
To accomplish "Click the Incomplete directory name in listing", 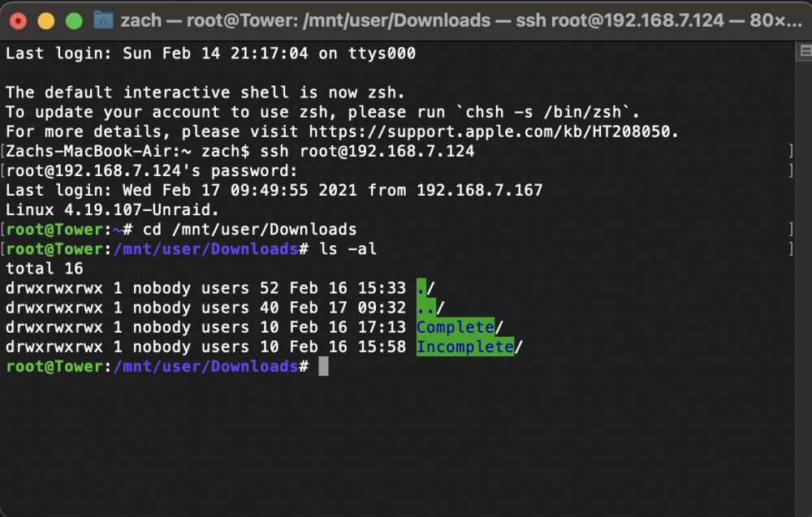I will tap(465, 347).
